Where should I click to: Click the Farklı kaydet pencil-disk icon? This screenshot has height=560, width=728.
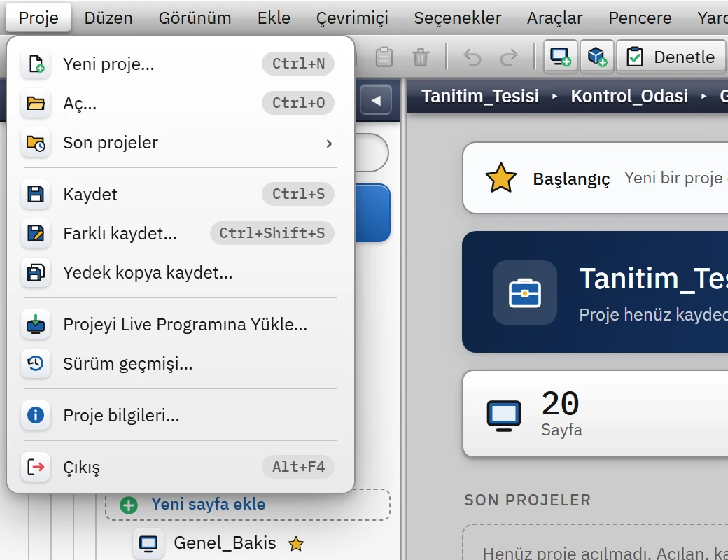pos(36,233)
